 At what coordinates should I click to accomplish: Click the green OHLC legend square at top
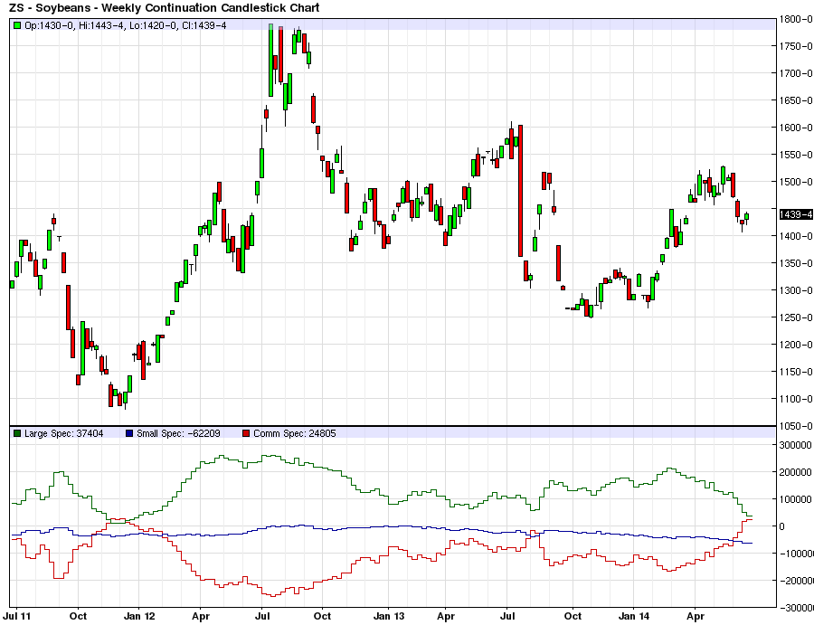coord(17,24)
